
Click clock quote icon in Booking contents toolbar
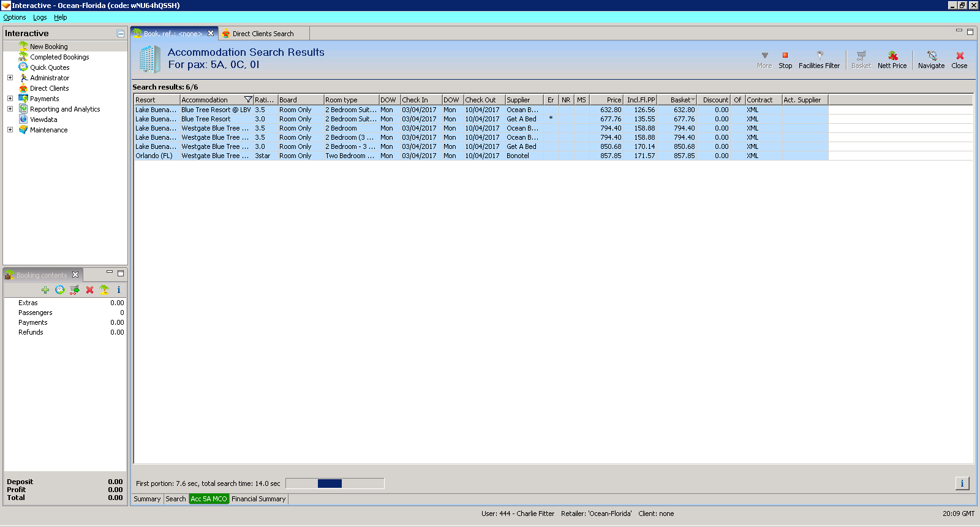tap(60, 290)
